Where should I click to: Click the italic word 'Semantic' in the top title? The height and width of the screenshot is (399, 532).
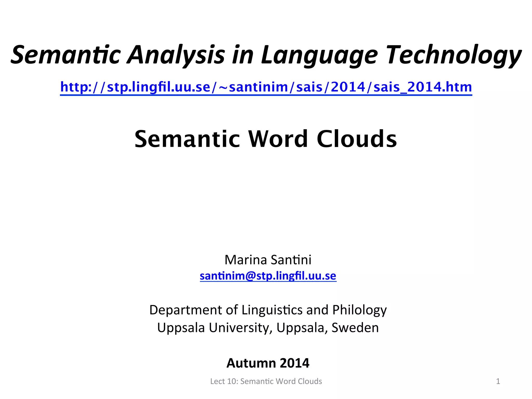65,55
